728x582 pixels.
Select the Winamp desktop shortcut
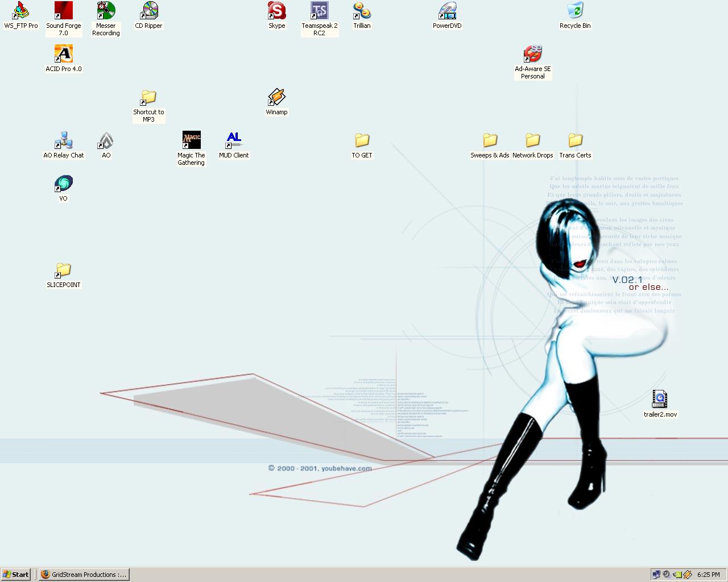pyautogui.click(x=276, y=97)
